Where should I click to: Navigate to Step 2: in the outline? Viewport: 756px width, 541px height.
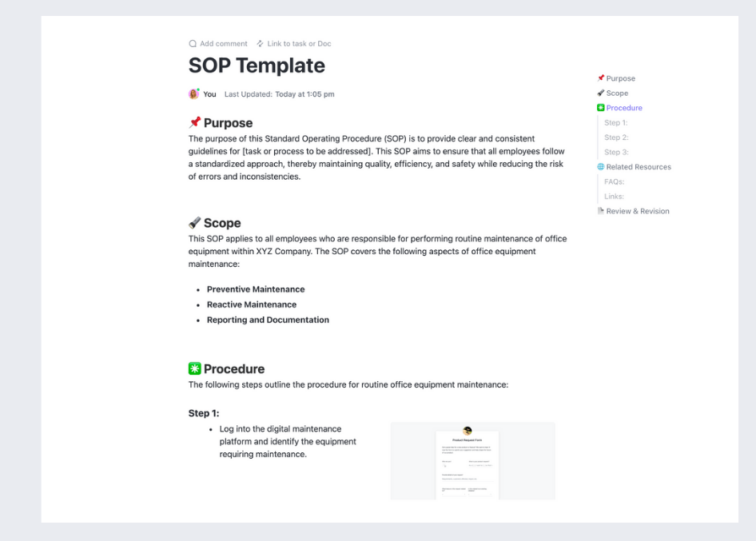click(x=616, y=137)
